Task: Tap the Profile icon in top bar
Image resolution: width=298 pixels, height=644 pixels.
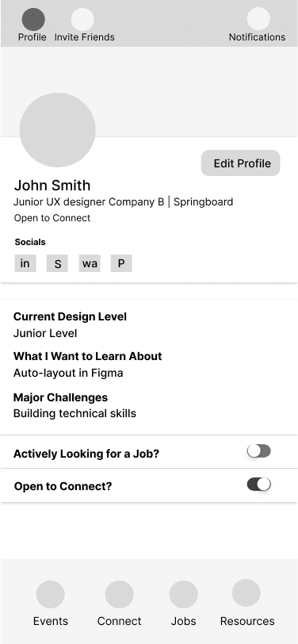Action: point(33,19)
